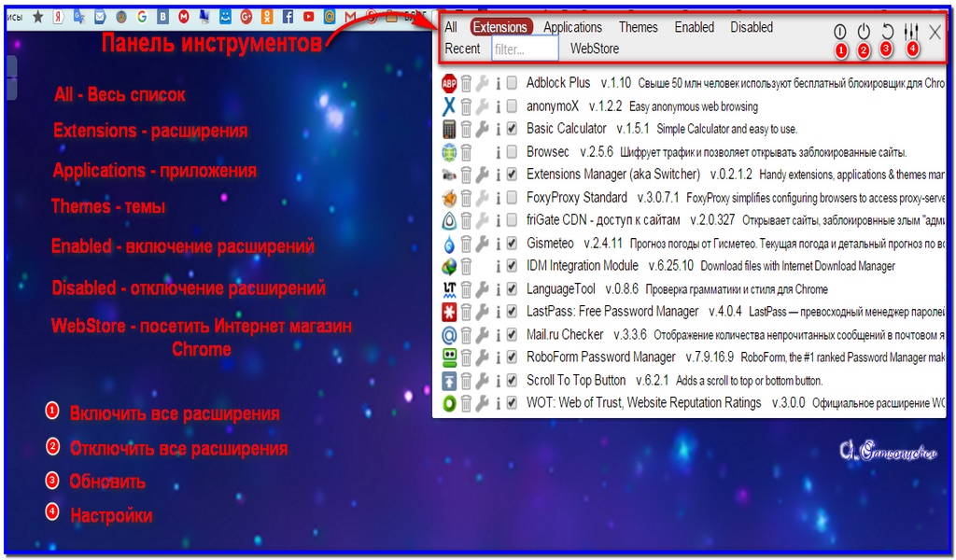The width and height of the screenshot is (956, 560).
Task: Click the RoboForm Password Manager name
Action: 600,357
